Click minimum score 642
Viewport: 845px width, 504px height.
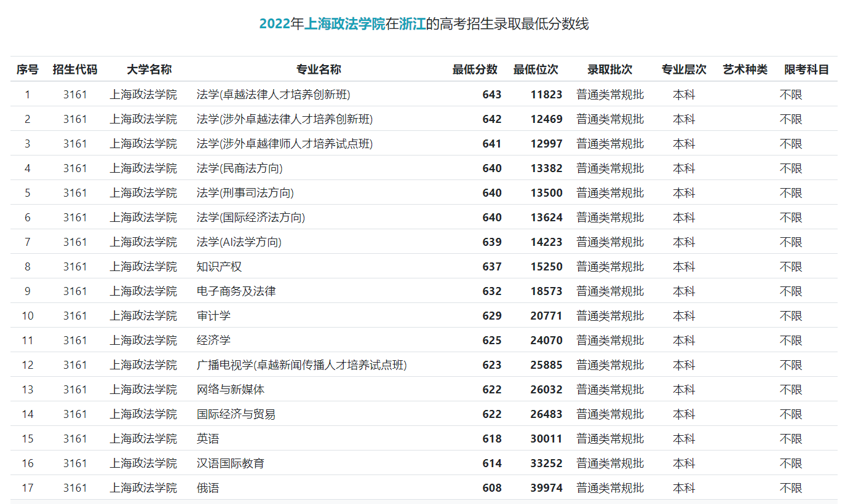click(x=492, y=119)
